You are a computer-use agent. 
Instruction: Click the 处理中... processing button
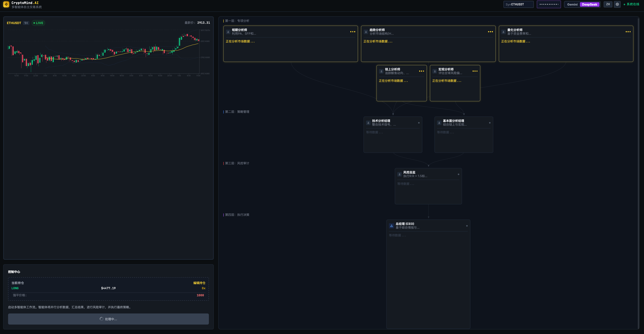108,319
